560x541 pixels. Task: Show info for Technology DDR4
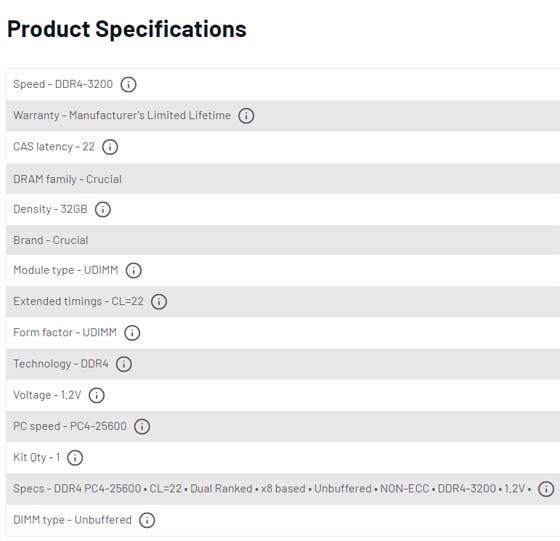click(x=124, y=364)
